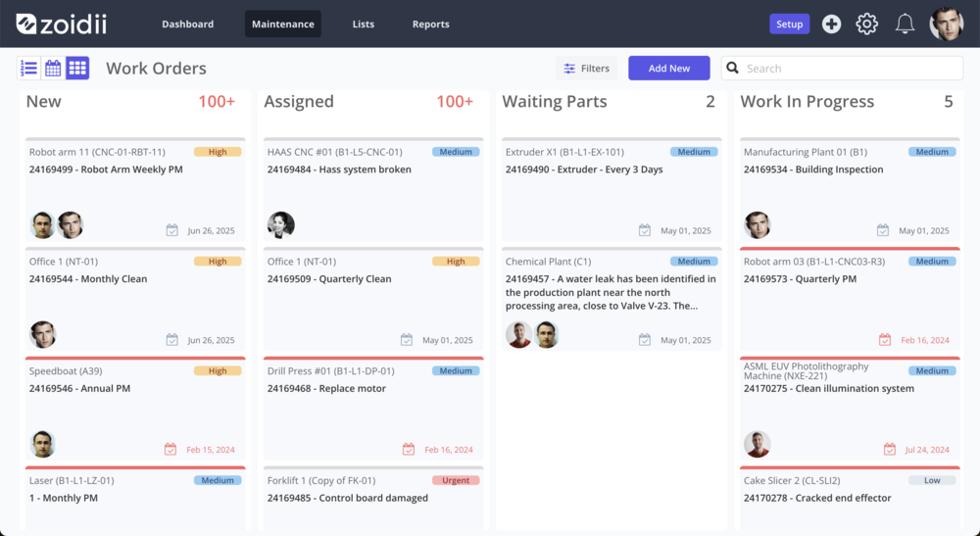Switch to list view icon
The image size is (980, 536).
(28, 68)
